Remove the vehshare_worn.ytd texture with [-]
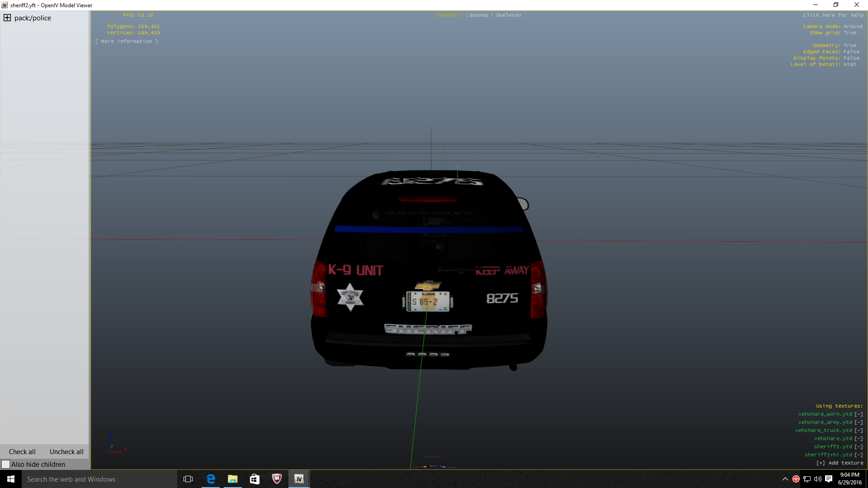 [x=859, y=414]
